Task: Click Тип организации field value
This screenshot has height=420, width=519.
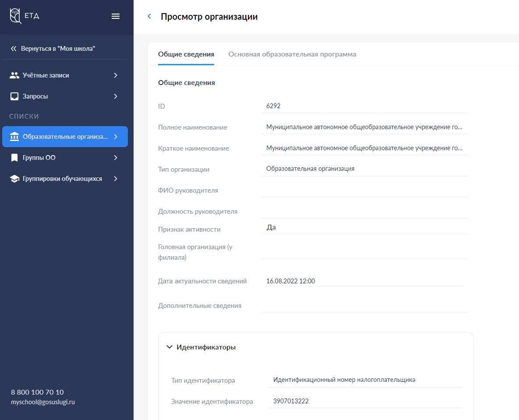Action: click(310, 169)
